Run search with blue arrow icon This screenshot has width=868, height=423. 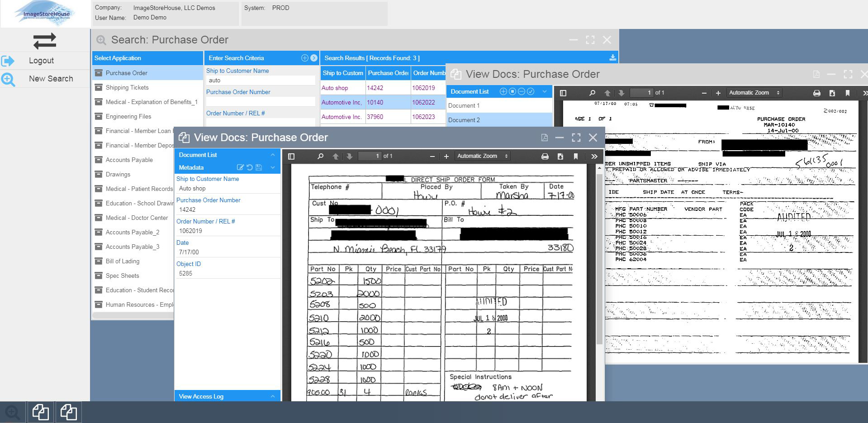tap(313, 58)
